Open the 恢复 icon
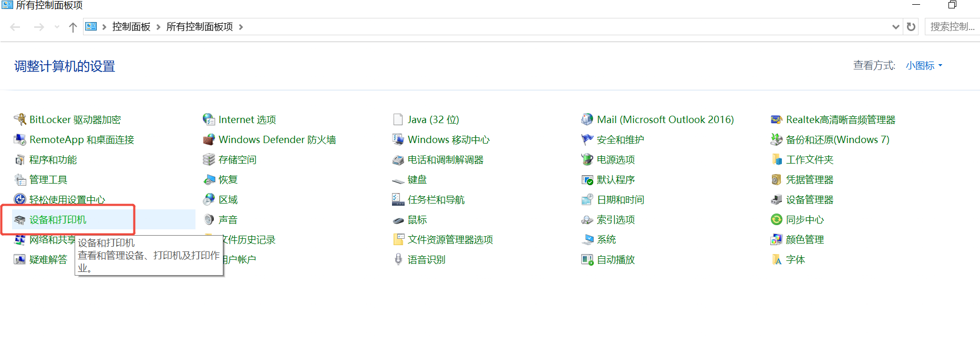Screen dimensions: 980x344 (209, 179)
